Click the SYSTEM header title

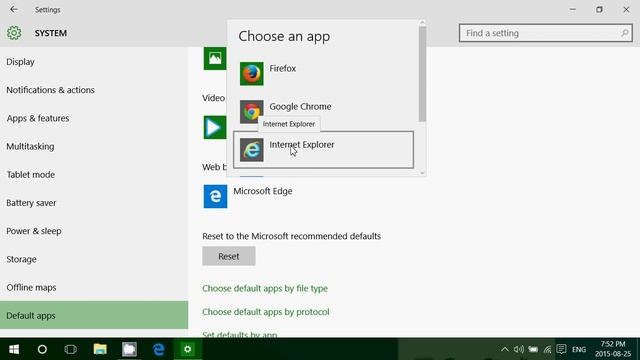(x=51, y=33)
